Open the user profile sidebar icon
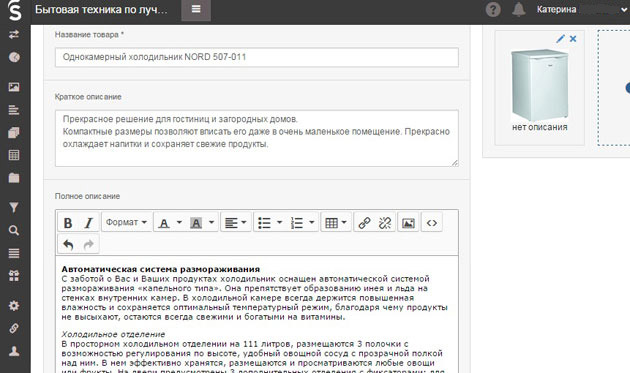The height and width of the screenshot is (373, 630). coord(14,351)
